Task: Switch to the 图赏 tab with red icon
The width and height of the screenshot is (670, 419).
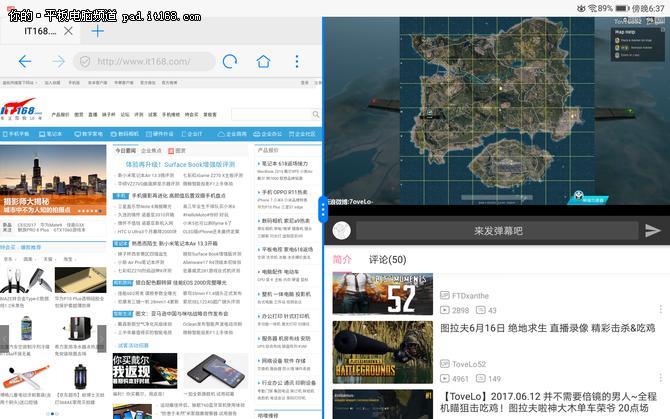Action: pos(177,150)
